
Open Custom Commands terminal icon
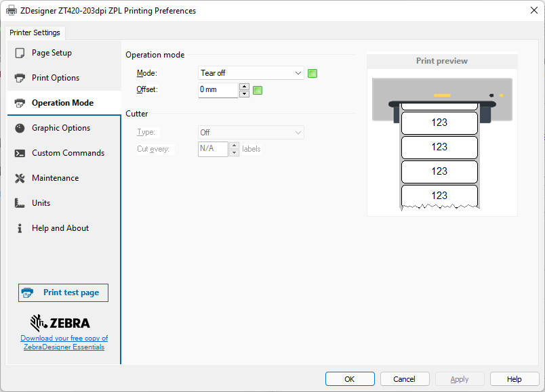[x=20, y=153]
